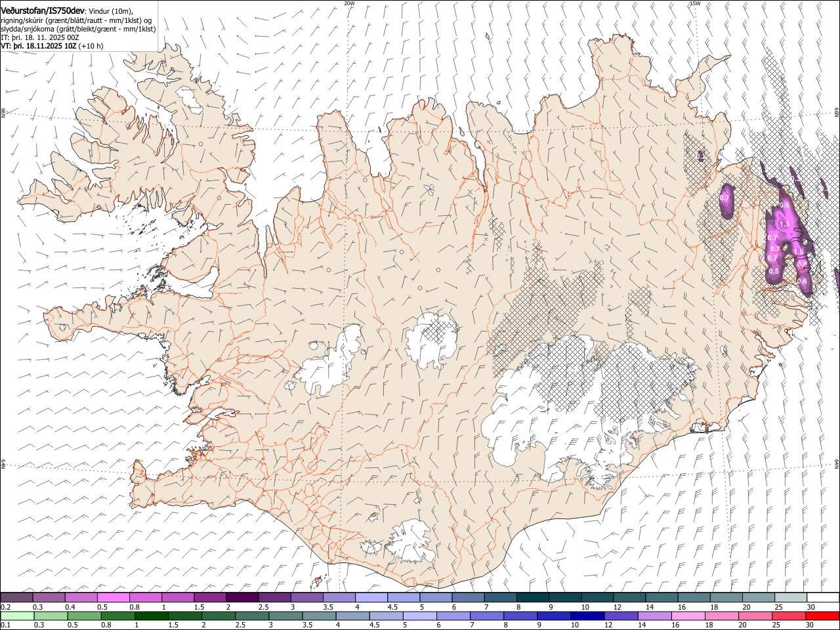Screen dimensions: 840x630
Task: Select the 2.5 grey-green rain legend swatch
Action: click(x=252, y=616)
